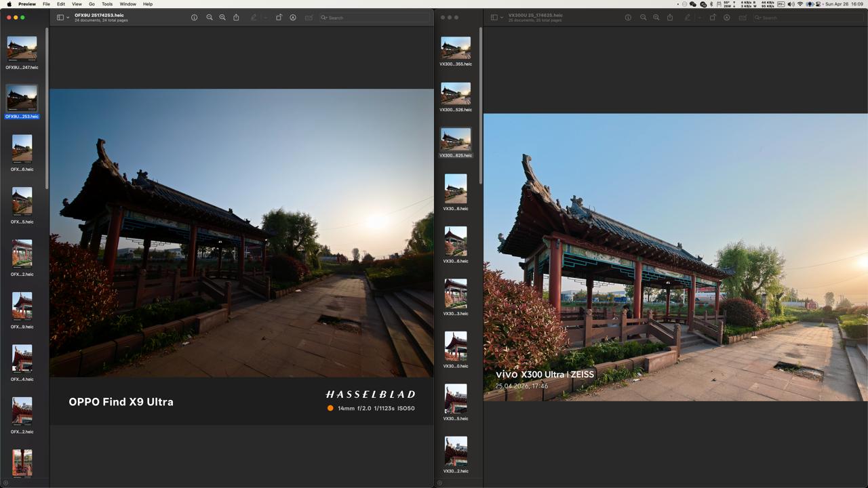Share the VX300U image

click(x=670, y=18)
